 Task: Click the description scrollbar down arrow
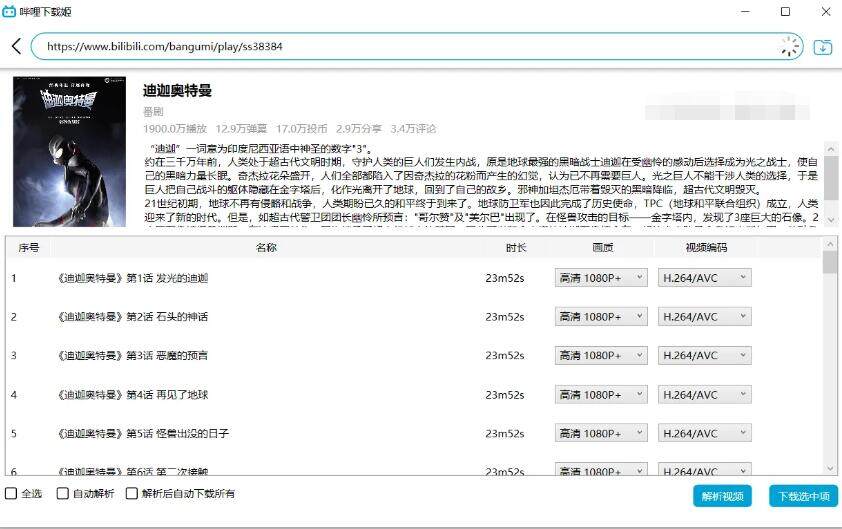tap(831, 219)
